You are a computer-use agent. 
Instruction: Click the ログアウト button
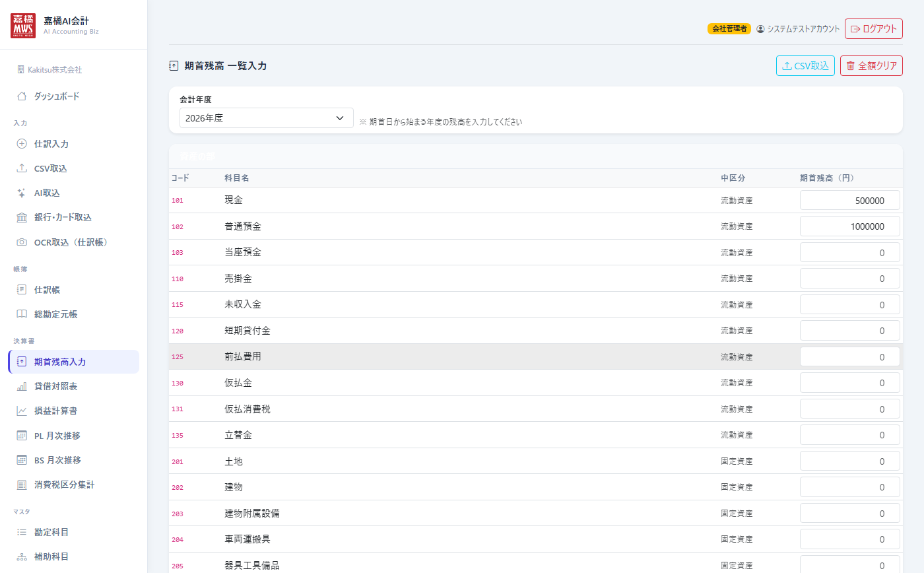pyautogui.click(x=874, y=29)
